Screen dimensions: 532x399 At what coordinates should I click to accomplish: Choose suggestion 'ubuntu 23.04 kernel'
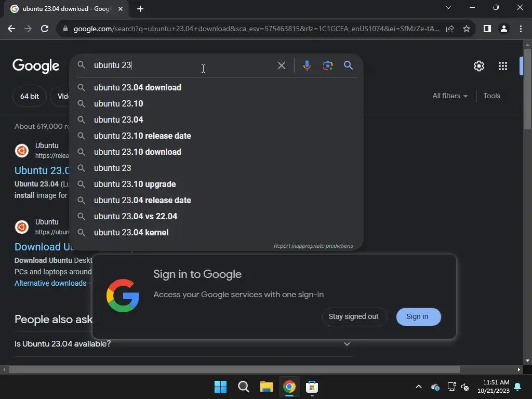coord(216,232)
